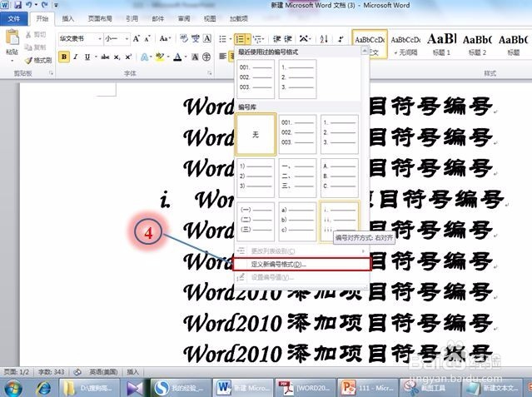Click the Paste (粘贴) clipboard icon
Viewport: 532px width, 397px height.
pos(12,37)
